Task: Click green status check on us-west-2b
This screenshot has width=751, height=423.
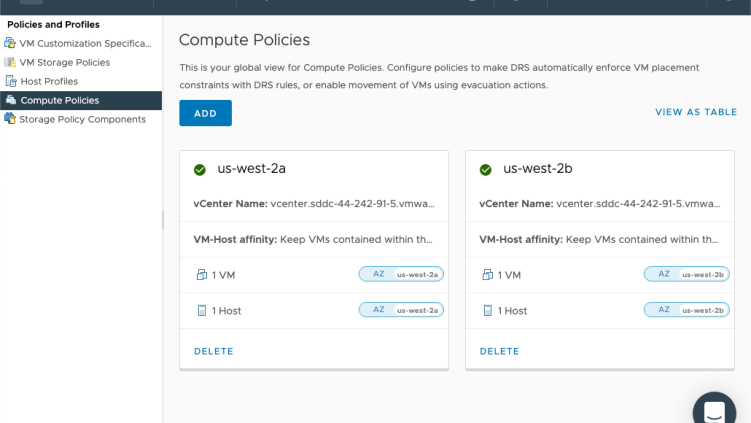Action: click(x=486, y=170)
